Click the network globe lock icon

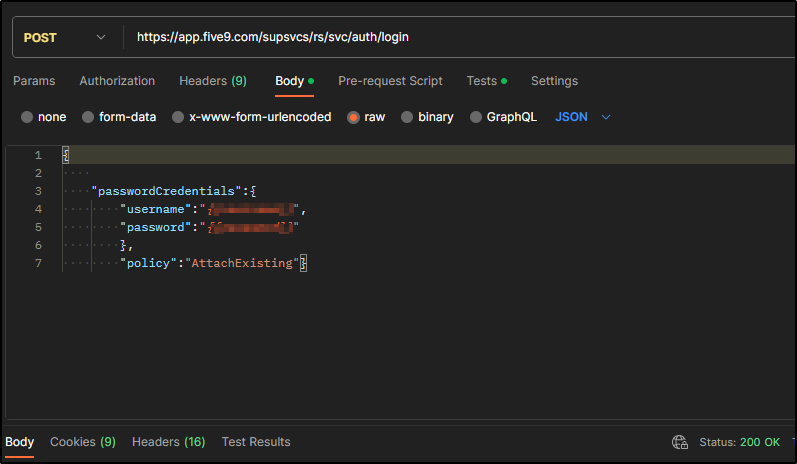[680, 442]
